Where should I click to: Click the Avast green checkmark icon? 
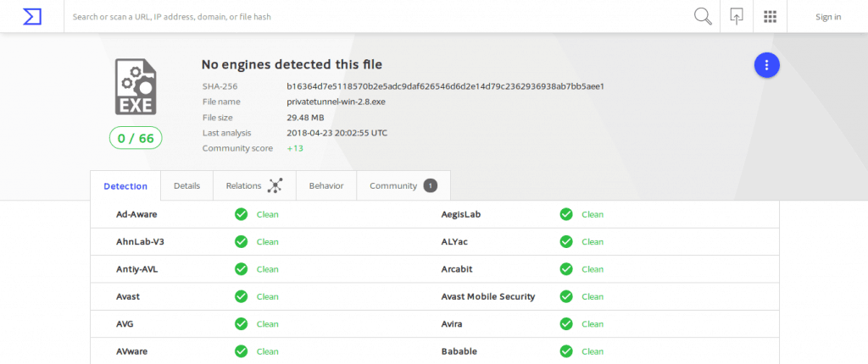click(x=241, y=296)
